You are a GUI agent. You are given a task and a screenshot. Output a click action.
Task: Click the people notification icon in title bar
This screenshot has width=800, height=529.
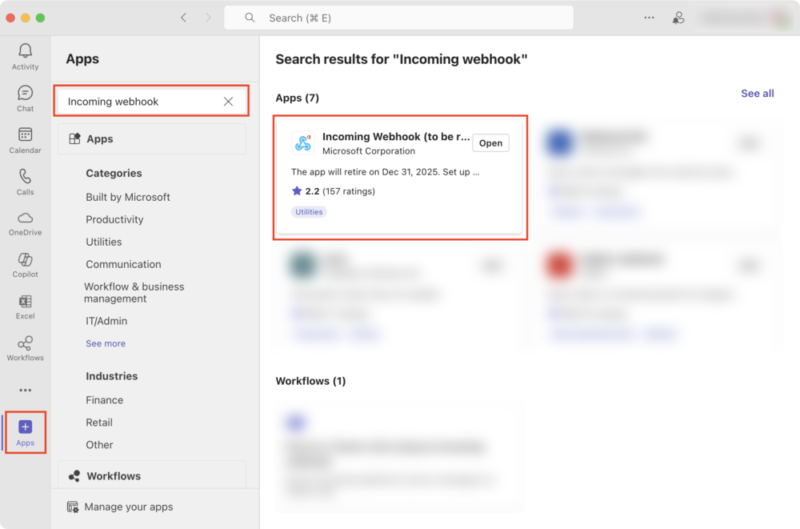678,18
